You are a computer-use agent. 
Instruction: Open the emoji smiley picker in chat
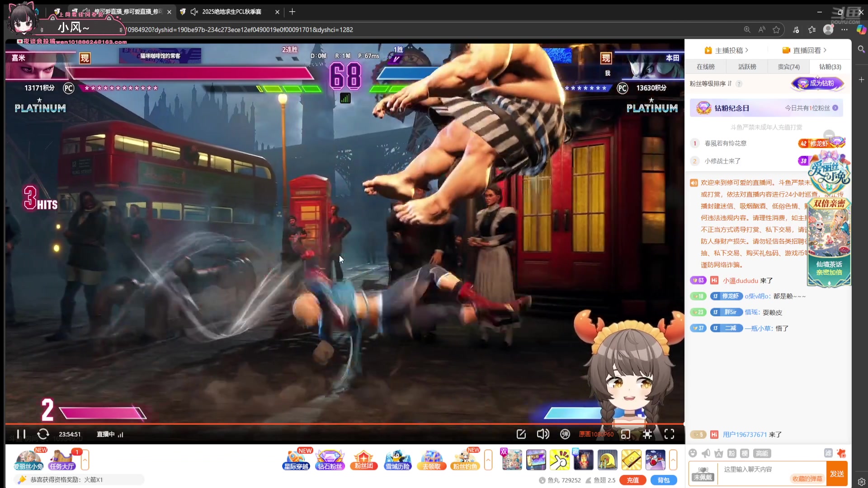pyautogui.click(x=693, y=453)
